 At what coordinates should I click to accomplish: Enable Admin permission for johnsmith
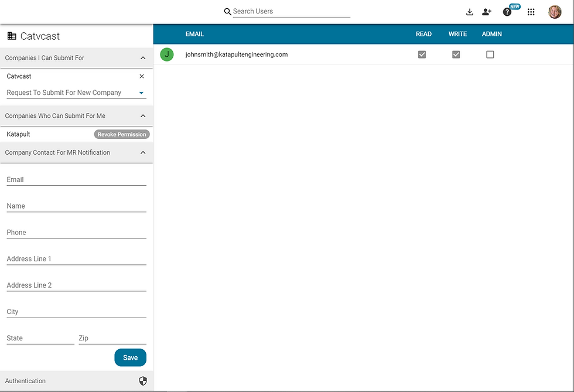[490, 54]
